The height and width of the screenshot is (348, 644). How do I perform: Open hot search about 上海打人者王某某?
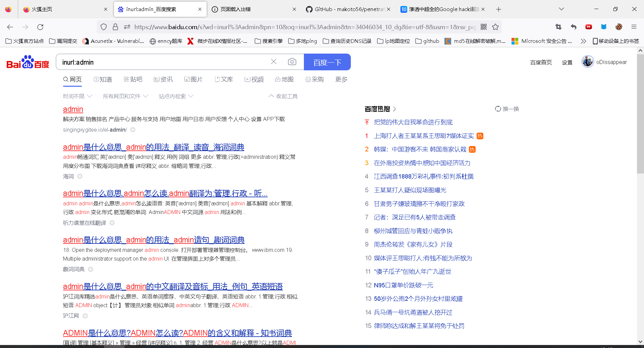tap(424, 136)
